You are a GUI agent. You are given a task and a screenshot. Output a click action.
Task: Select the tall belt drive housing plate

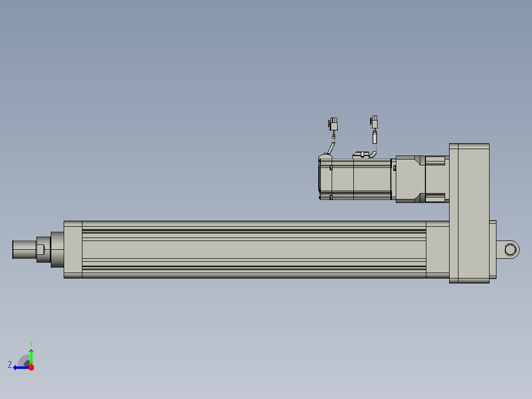(x=469, y=213)
